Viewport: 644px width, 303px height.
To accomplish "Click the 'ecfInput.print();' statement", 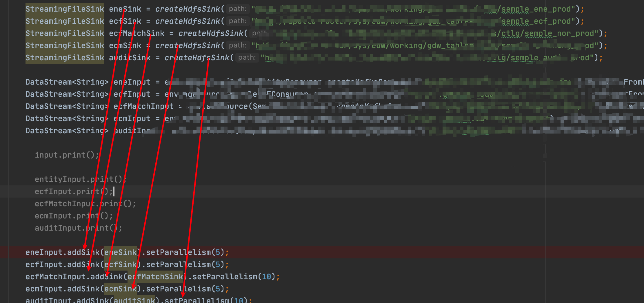I will (x=74, y=191).
